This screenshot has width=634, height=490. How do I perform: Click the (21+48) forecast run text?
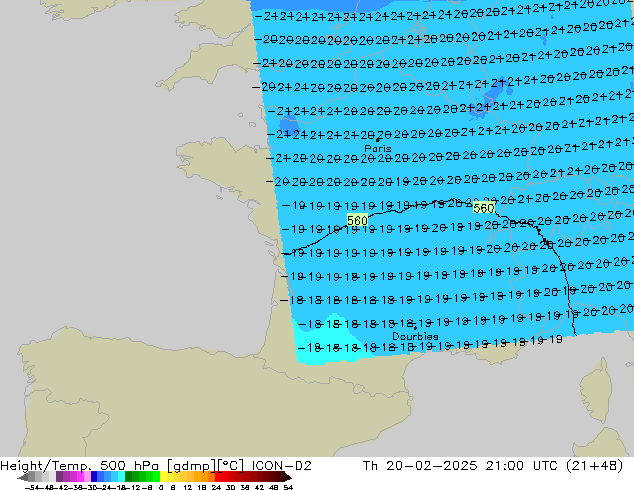click(x=594, y=466)
